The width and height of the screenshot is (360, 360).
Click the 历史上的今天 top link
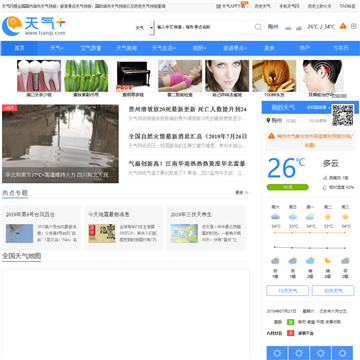tap(319, 6)
